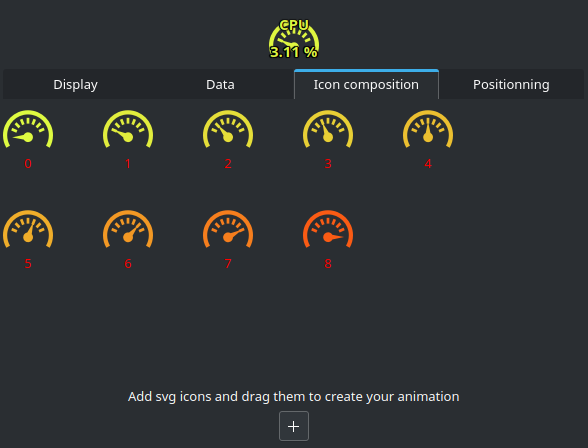Add a new svg icon with plus button
This screenshot has width=588, height=448.
point(294,426)
